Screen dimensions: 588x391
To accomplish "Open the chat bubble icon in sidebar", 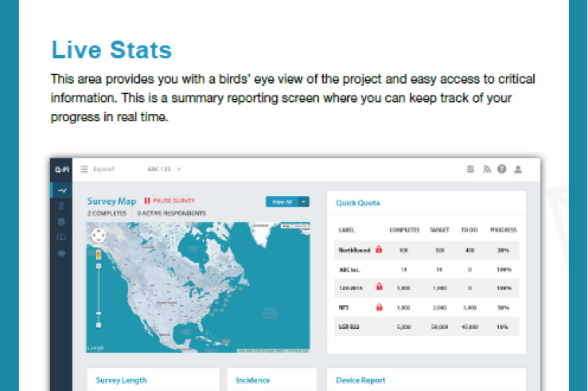I will [61, 253].
